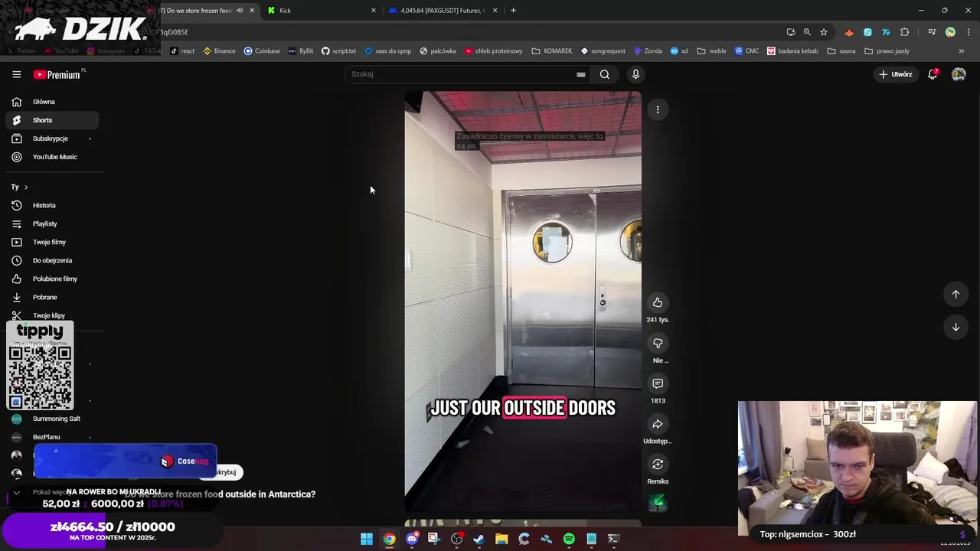Click the Utwórz create button
The image size is (980, 551).
tap(896, 74)
